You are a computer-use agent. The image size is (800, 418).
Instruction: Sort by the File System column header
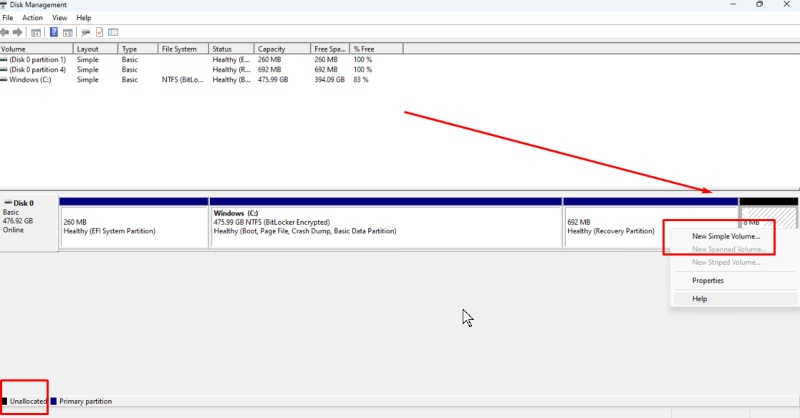[x=180, y=48]
